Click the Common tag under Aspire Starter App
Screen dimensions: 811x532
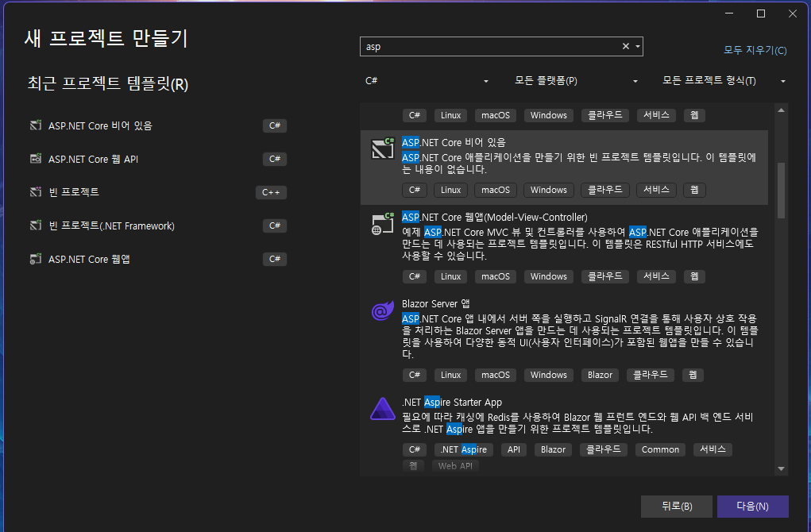660,449
